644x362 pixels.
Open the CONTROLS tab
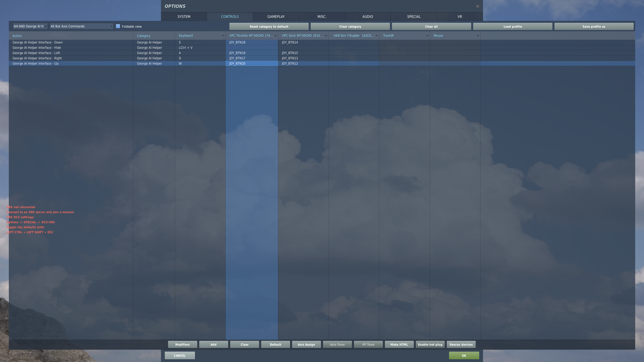click(230, 17)
